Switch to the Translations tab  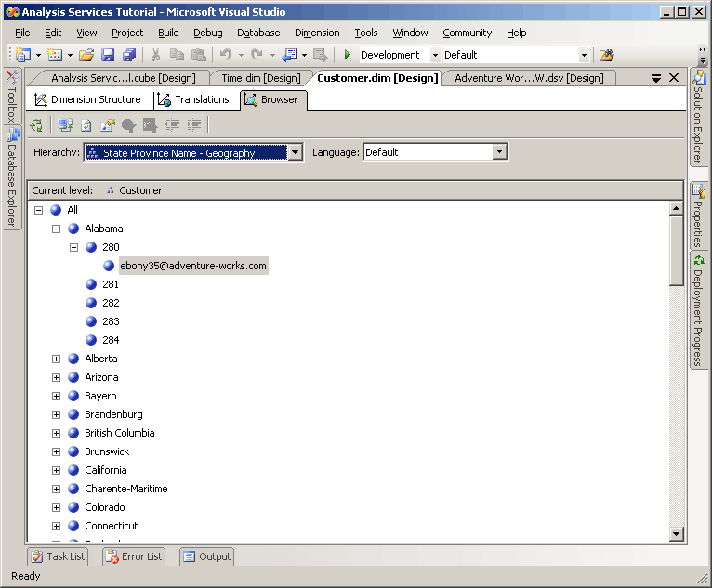pos(194,99)
